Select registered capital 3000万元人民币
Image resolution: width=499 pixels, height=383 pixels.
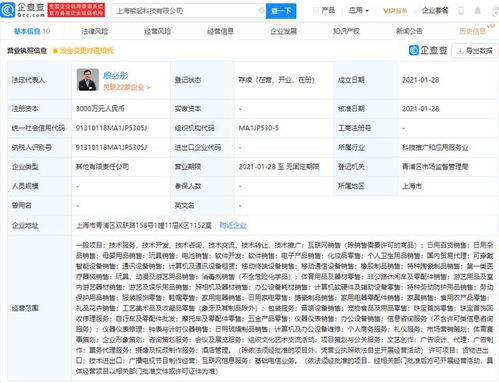[100, 109]
